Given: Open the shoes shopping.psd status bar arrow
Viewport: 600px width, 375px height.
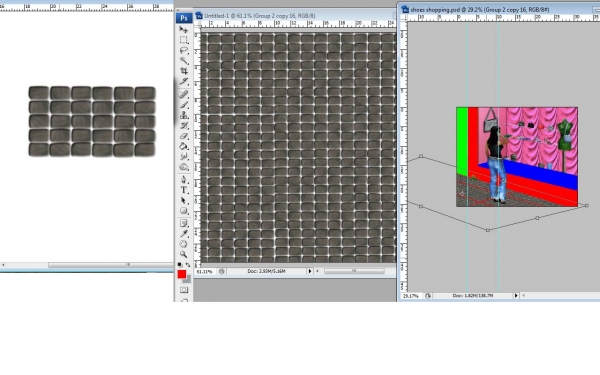Looking at the screenshot, I should tap(516, 295).
